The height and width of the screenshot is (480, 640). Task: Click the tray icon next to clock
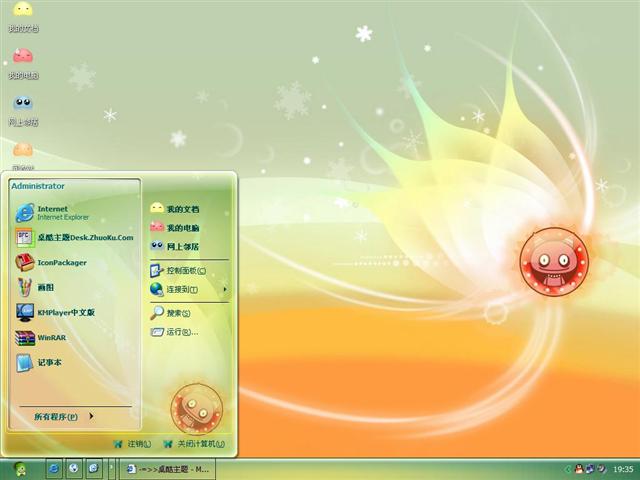[x=602, y=469]
